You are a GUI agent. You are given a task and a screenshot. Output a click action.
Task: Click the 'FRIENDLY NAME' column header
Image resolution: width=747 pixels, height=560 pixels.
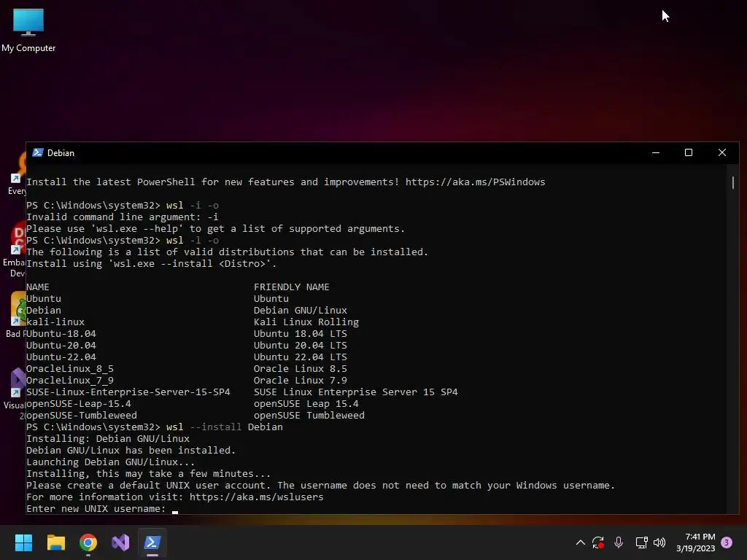pos(291,287)
